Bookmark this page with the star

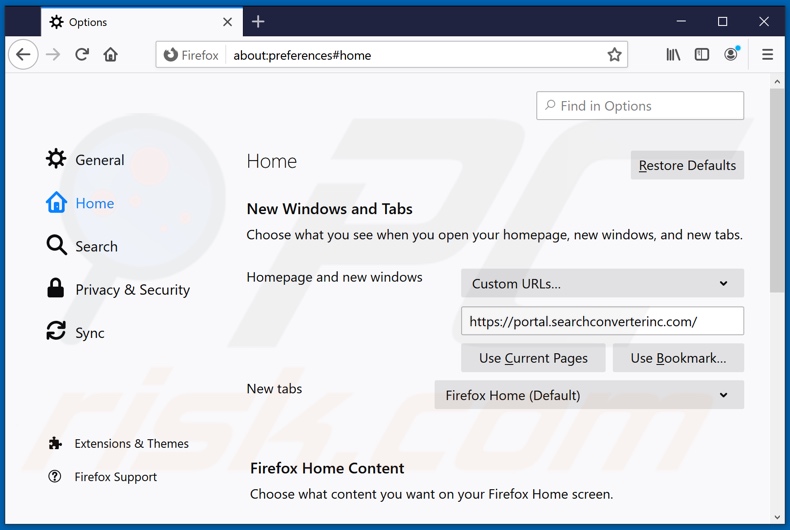coord(615,55)
